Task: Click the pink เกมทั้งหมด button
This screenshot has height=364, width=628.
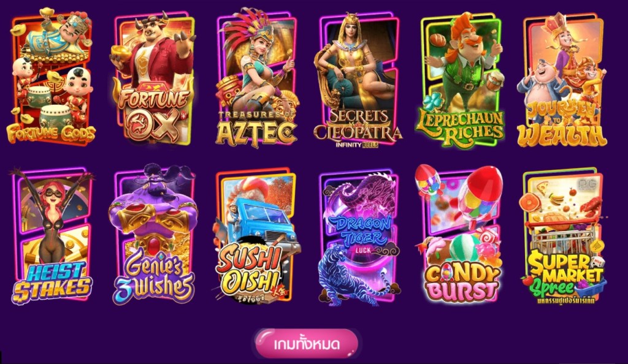Action: (307, 344)
